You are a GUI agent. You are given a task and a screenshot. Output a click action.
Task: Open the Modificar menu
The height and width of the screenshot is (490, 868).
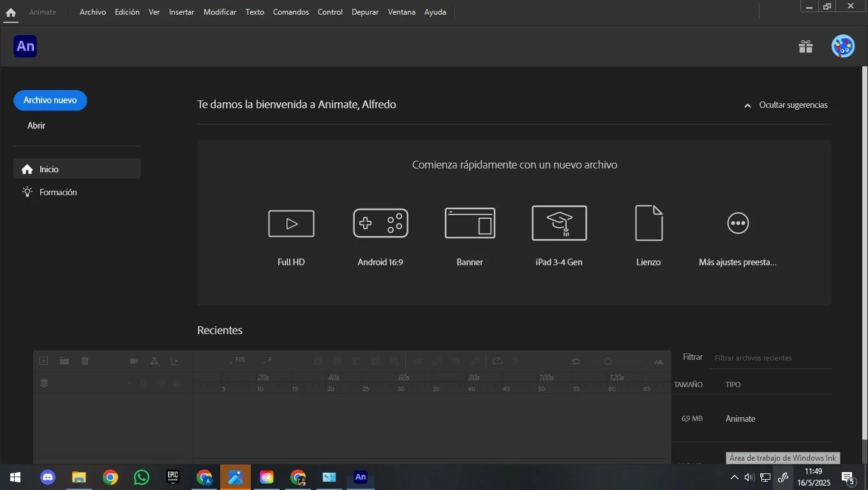coord(220,12)
